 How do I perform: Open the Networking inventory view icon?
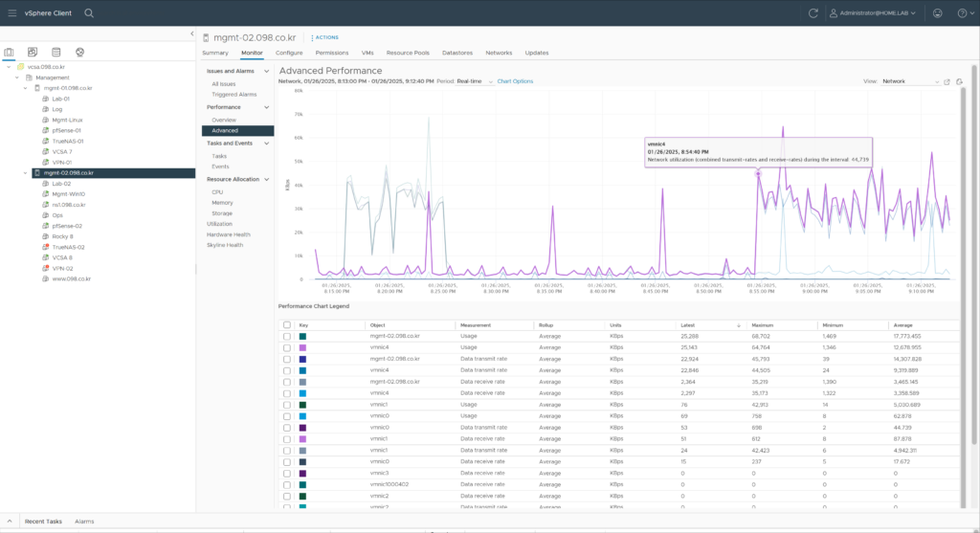(x=79, y=52)
